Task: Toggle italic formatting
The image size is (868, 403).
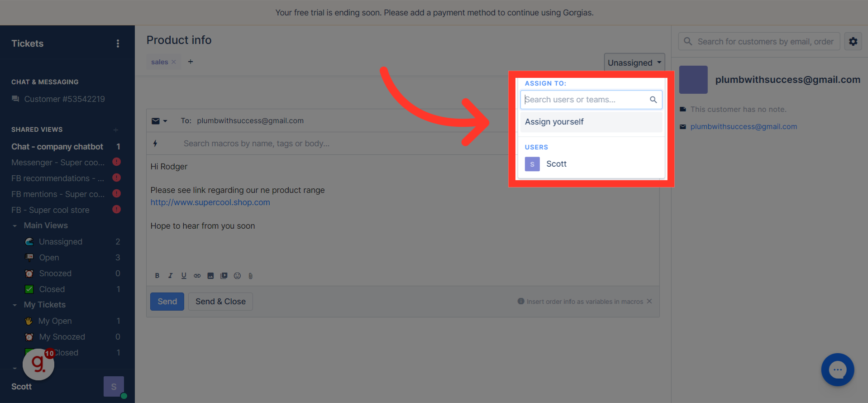Action: point(170,276)
